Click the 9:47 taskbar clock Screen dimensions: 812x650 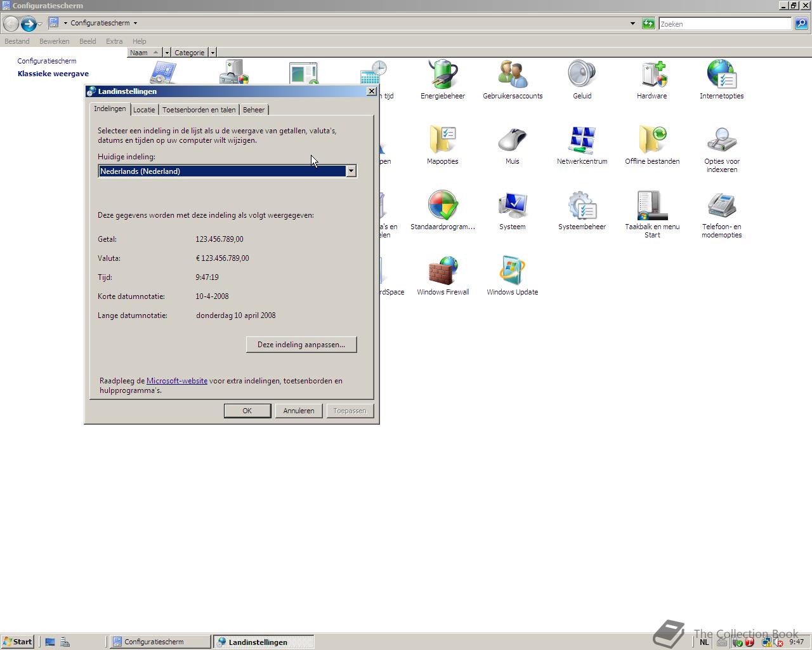[796, 642]
